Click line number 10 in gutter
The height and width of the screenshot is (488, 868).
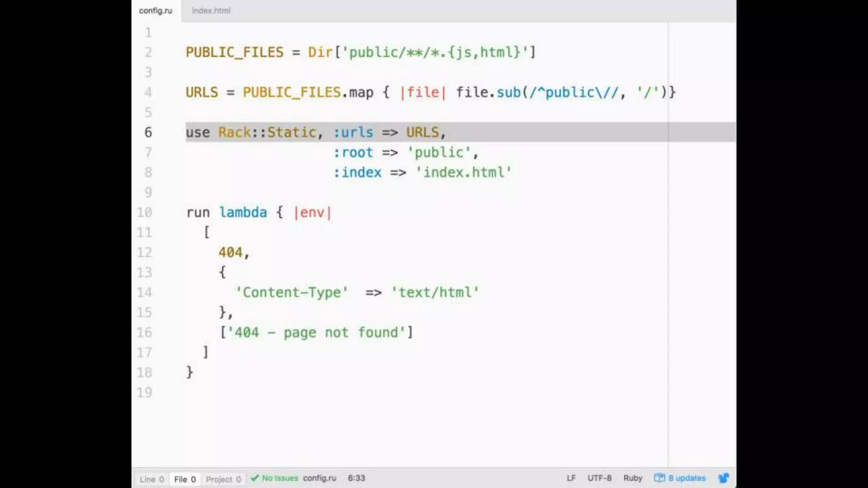coord(145,212)
